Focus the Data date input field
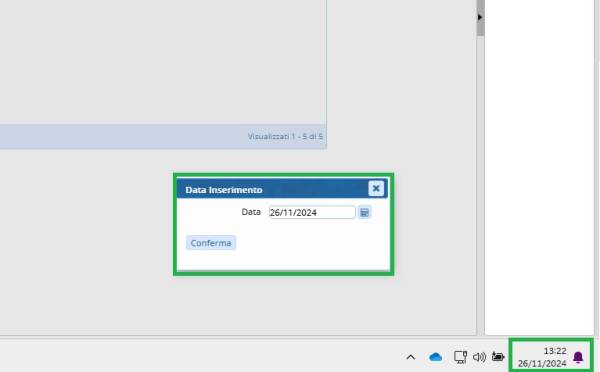This screenshot has height=372, width=600. click(312, 212)
